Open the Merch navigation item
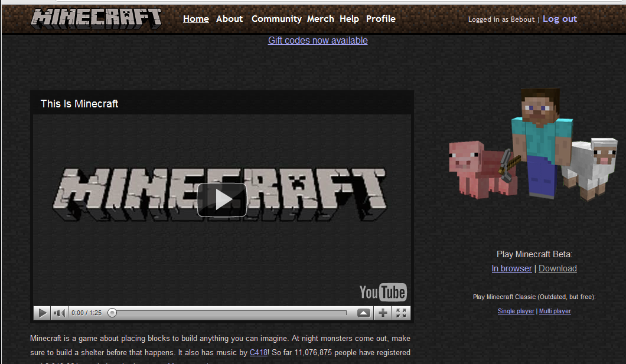The height and width of the screenshot is (364, 626). 320,19
